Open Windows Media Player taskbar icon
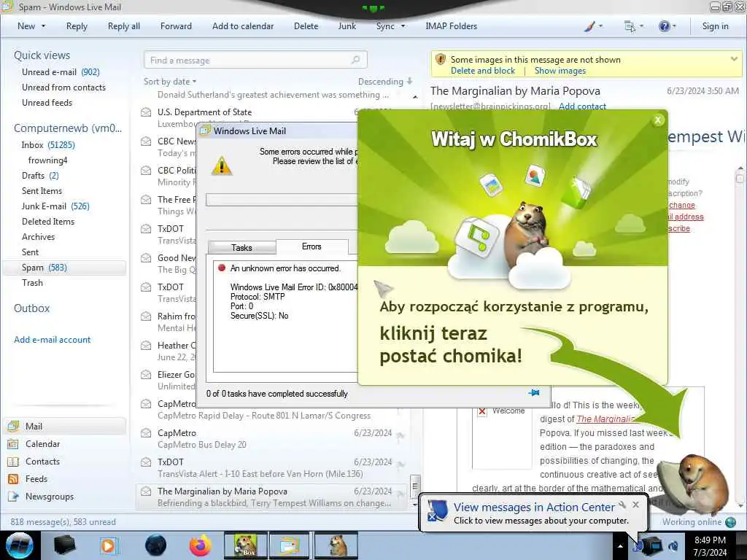Image resolution: width=747 pixels, height=560 pixels. [109, 545]
